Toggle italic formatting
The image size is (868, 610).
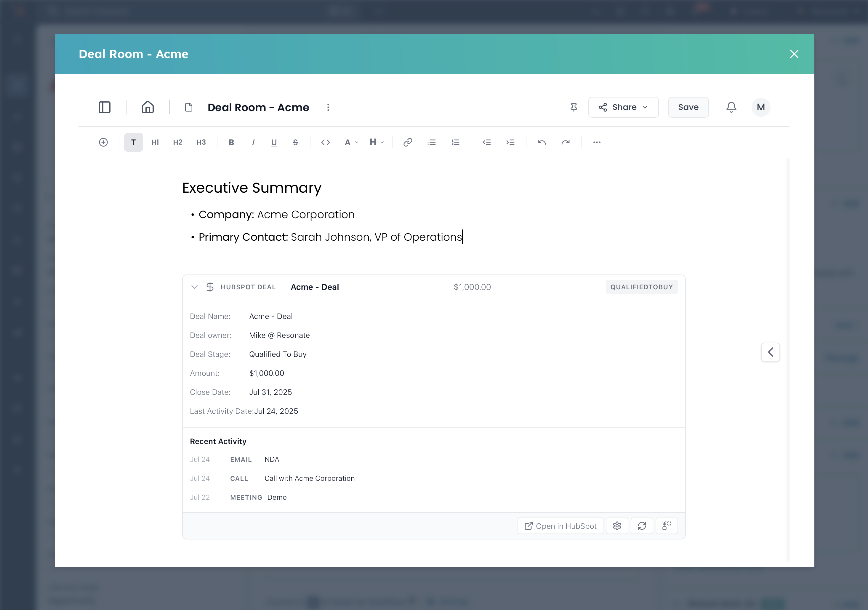[253, 142]
